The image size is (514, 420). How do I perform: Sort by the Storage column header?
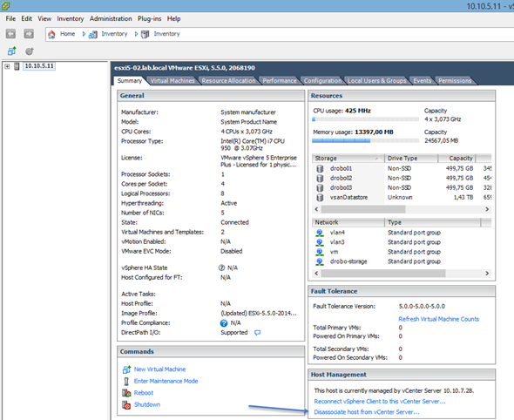(348, 159)
